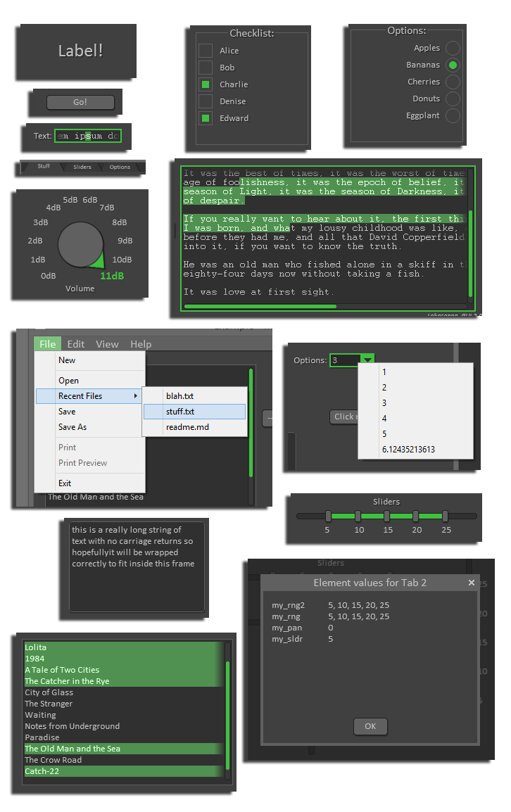Uncheck the Charlie checkbox
The width and height of the screenshot is (511, 812).
206,84
